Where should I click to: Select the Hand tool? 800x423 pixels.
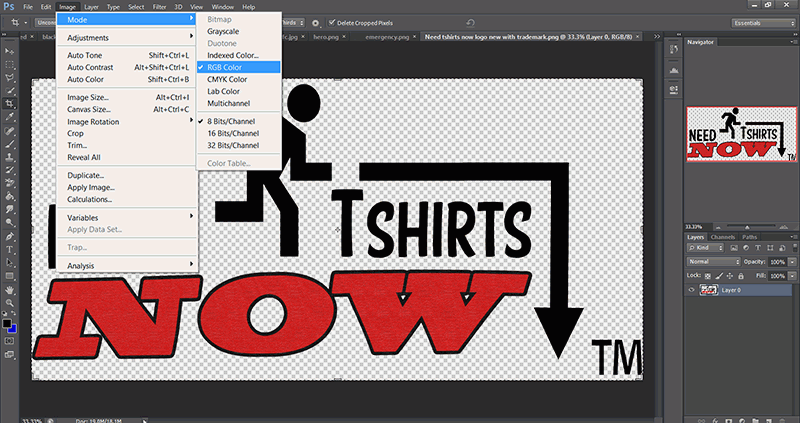click(10, 290)
